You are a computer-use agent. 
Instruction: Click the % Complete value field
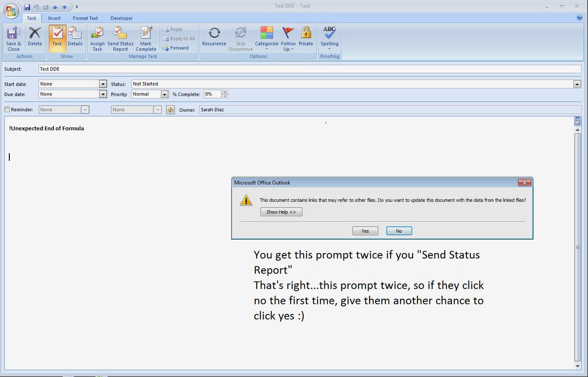point(213,94)
